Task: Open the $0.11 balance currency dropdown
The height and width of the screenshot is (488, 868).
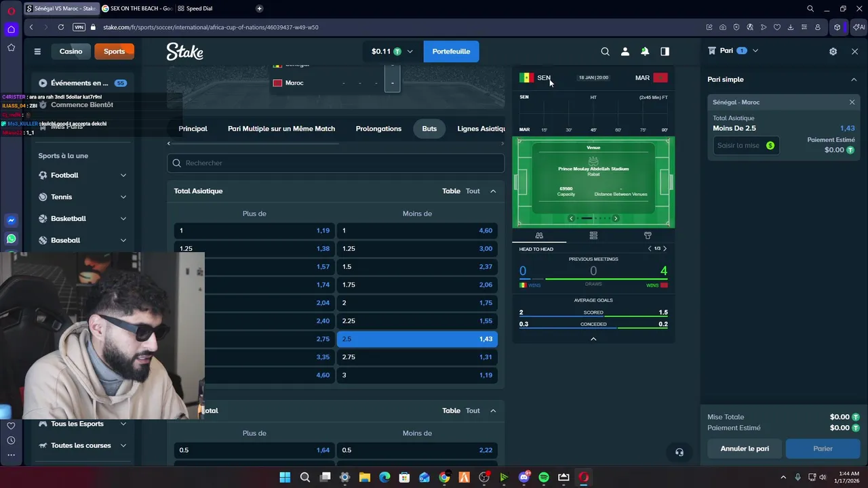Action: tap(392, 52)
